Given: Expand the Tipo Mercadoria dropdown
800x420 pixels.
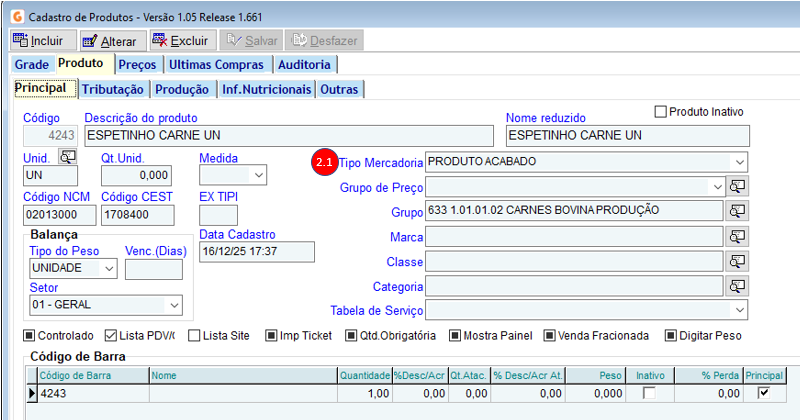Looking at the screenshot, I should [738, 162].
